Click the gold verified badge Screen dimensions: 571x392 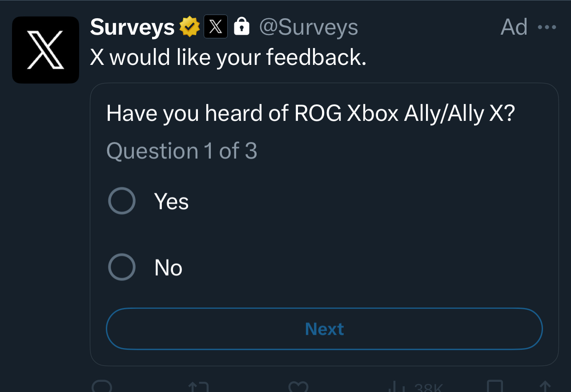click(x=189, y=27)
